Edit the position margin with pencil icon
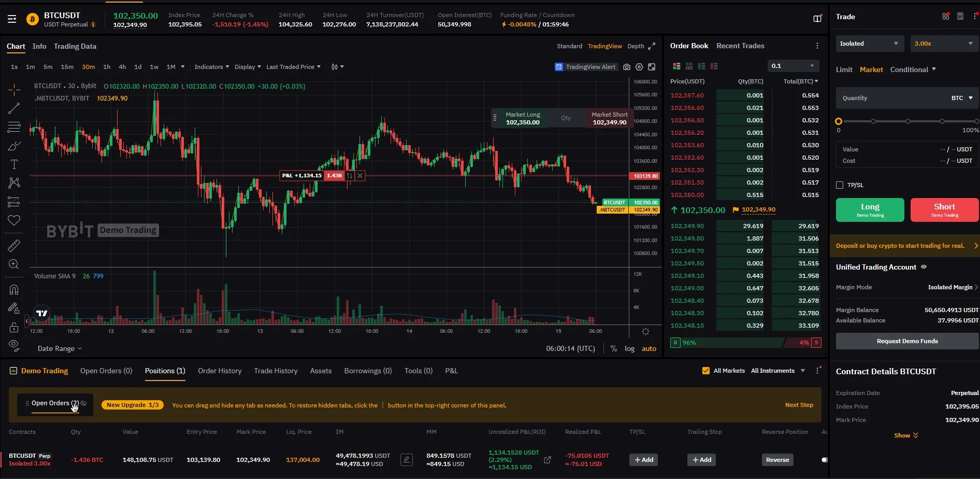This screenshot has height=479, width=980. pos(407,460)
